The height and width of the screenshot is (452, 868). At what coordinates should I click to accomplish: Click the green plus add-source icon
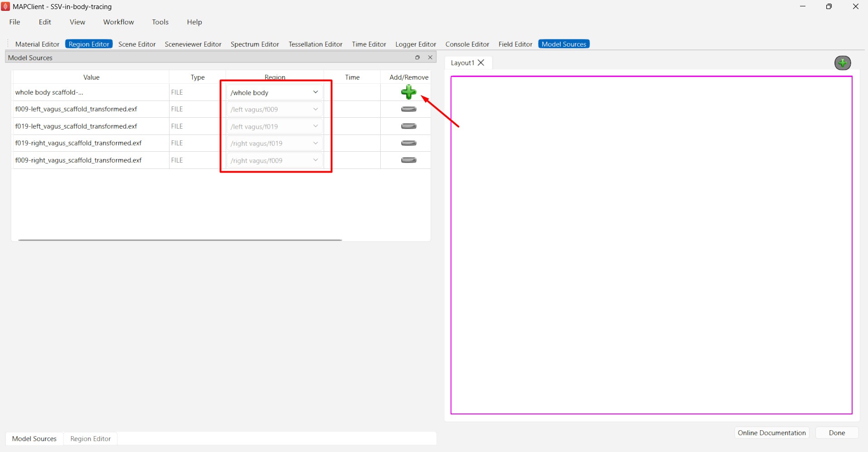click(x=408, y=92)
